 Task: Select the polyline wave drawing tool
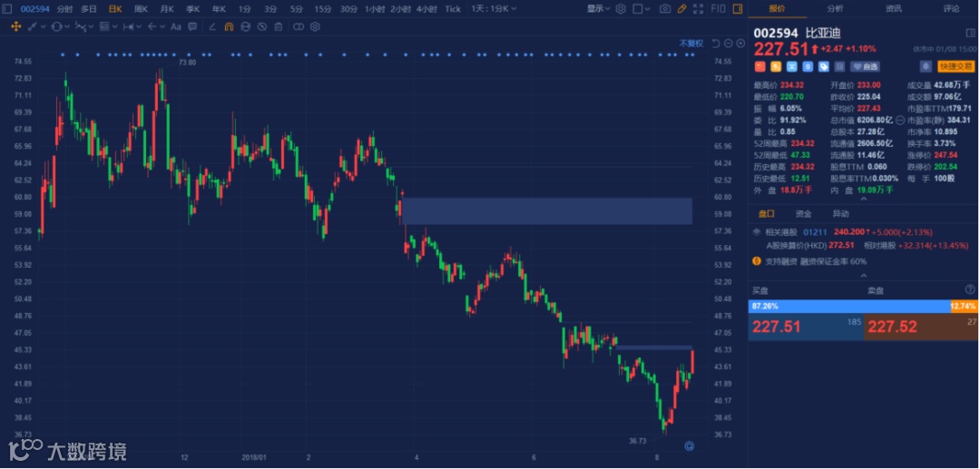pos(81,27)
